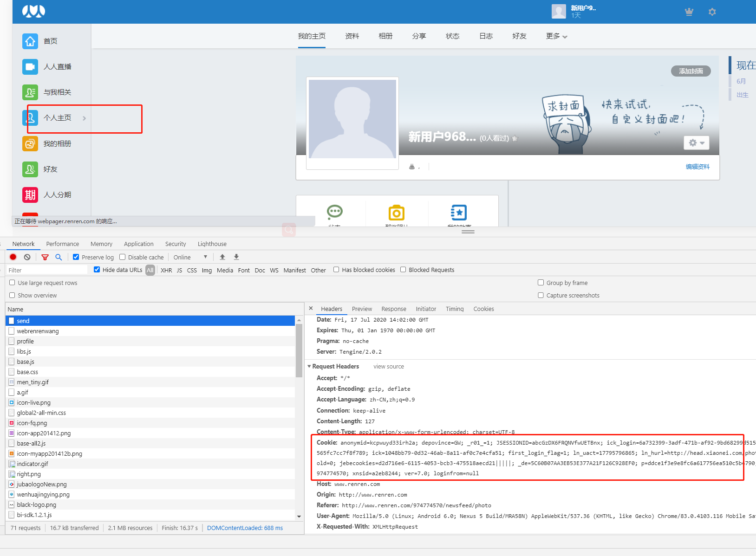
Task: Click Import HAR upload arrow
Action: click(222, 257)
